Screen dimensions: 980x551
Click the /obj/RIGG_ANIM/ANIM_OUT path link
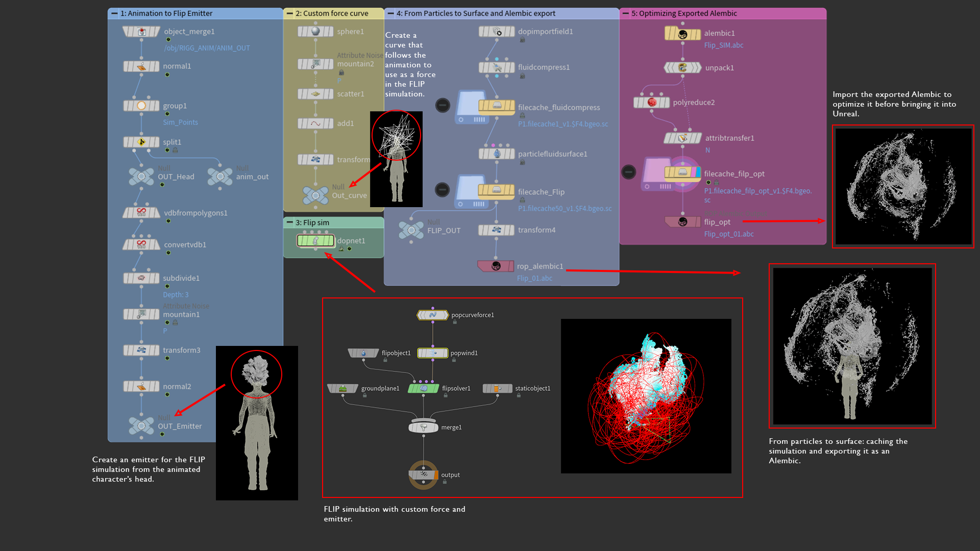(x=207, y=48)
